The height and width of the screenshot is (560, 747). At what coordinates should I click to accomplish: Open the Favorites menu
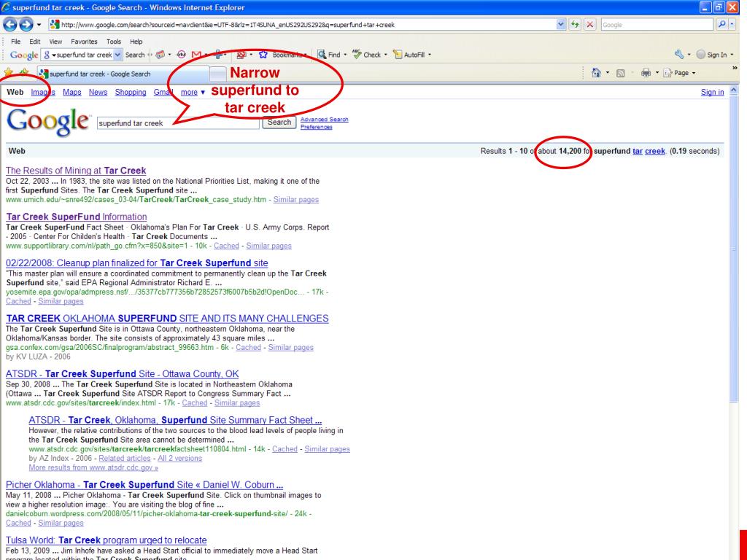pos(84,42)
